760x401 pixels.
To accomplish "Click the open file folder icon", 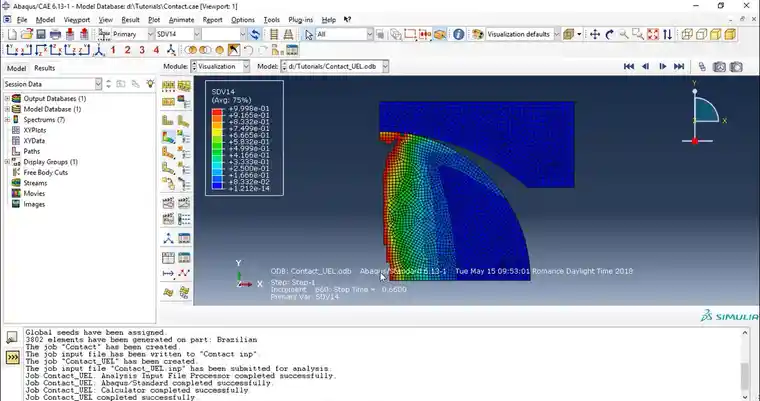I will point(27,34).
